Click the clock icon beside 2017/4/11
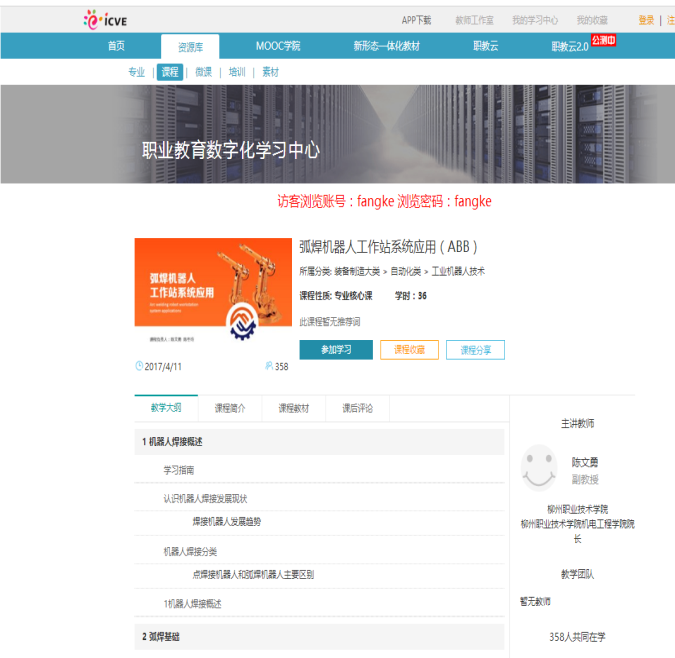Image resolution: width=675 pixels, height=658 pixels. point(139,366)
